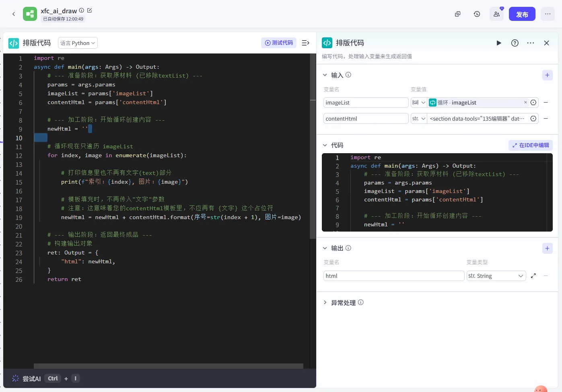The width and height of the screenshot is (562, 392).
Task: Click the contentHtml variable name field
Action: tap(366, 119)
